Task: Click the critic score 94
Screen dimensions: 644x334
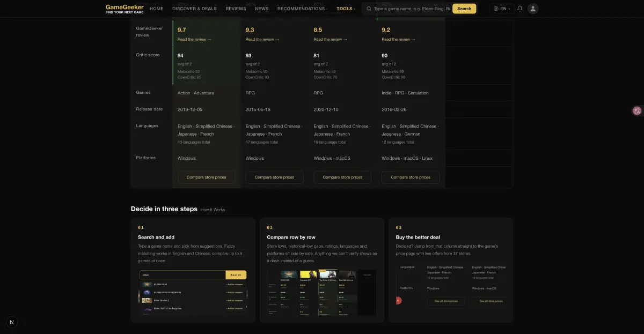Action: coord(180,56)
